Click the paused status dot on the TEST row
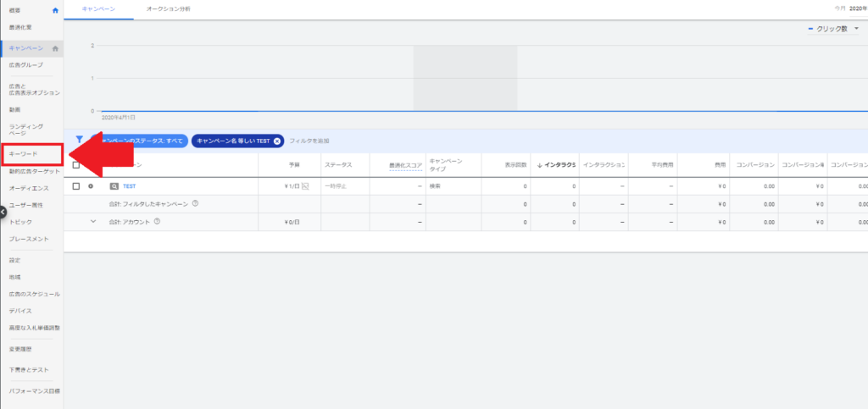This screenshot has width=868, height=409. pos(91,186)
